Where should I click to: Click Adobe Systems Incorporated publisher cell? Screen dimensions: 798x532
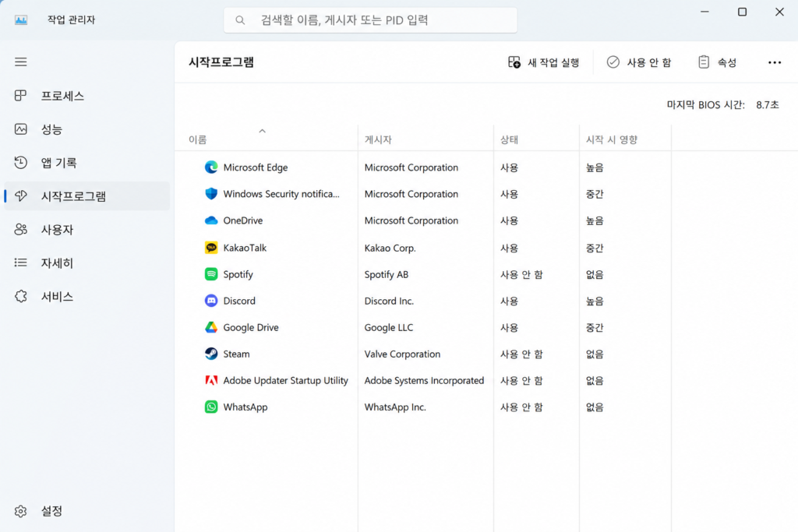point(424,380)
